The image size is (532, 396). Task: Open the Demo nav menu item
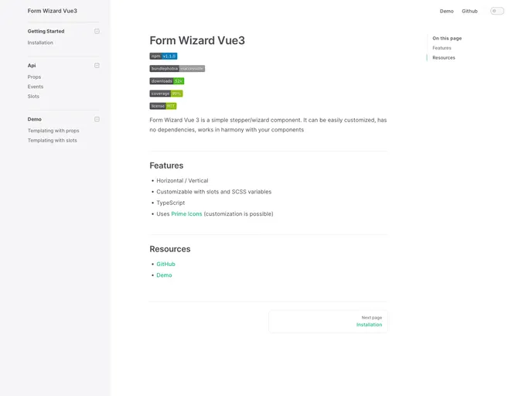pos(447,11)
